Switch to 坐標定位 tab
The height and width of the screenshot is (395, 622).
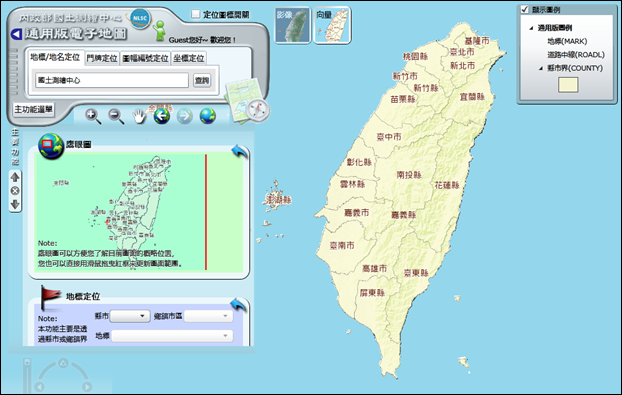pos(189,58)
